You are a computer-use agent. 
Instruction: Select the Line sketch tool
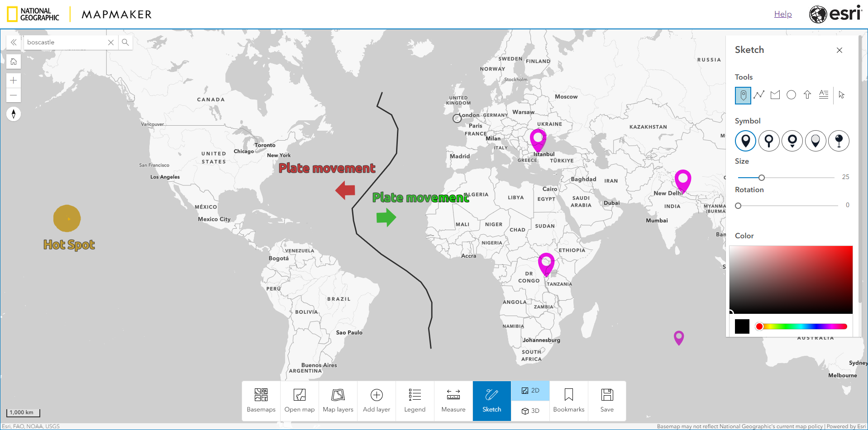tap(759, 95)
